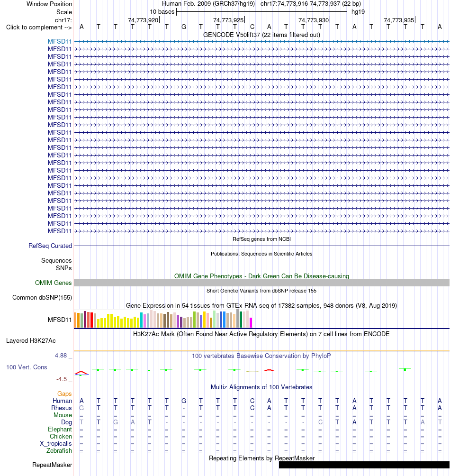Click the chr17: ruler label
450x476 pixels.
pos(63,20)
